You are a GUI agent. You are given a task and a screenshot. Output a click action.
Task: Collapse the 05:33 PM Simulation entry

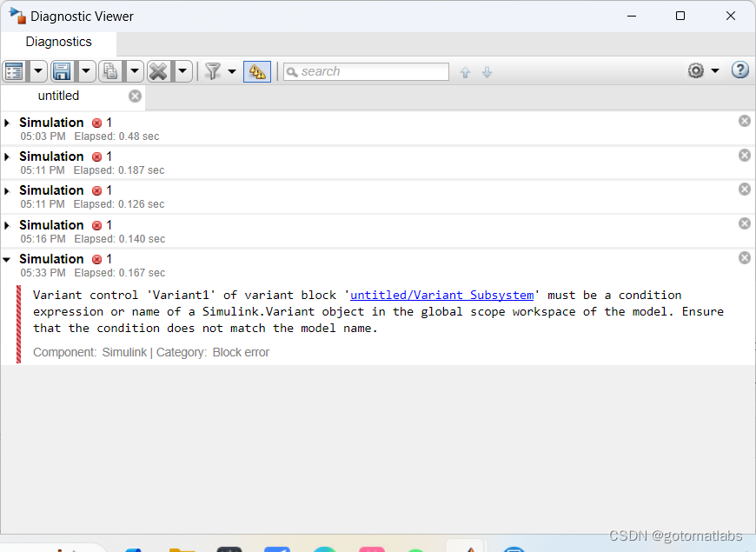(7, 260)
